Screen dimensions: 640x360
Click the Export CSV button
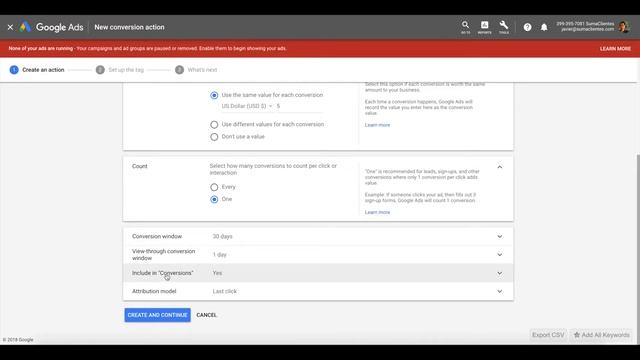pos(548,335)
